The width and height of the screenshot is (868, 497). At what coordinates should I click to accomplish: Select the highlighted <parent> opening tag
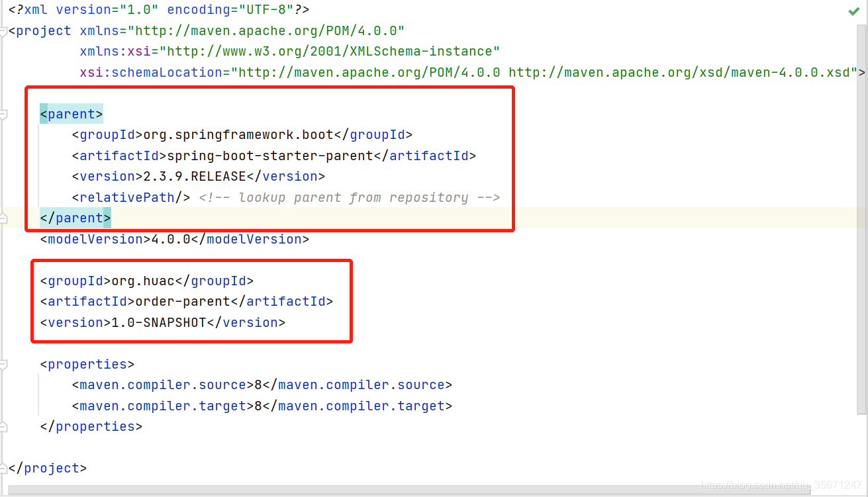coord(71,113)
